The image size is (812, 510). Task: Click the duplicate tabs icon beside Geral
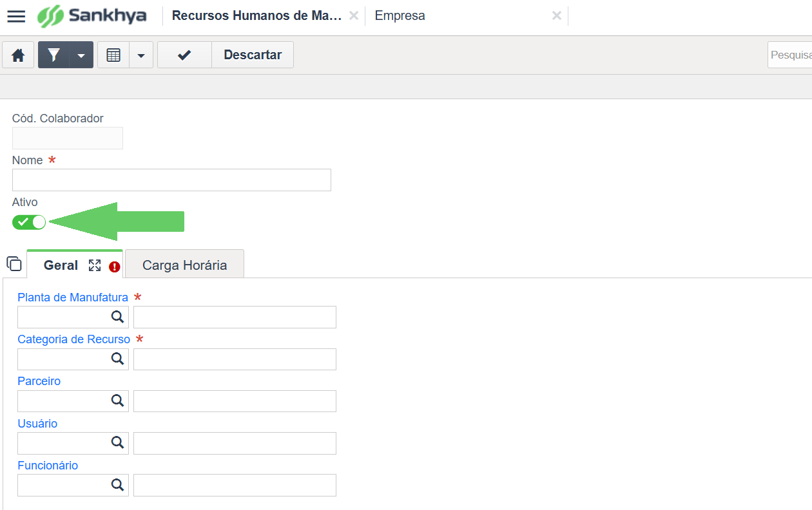pyautogui.click(x=14, y=264)
